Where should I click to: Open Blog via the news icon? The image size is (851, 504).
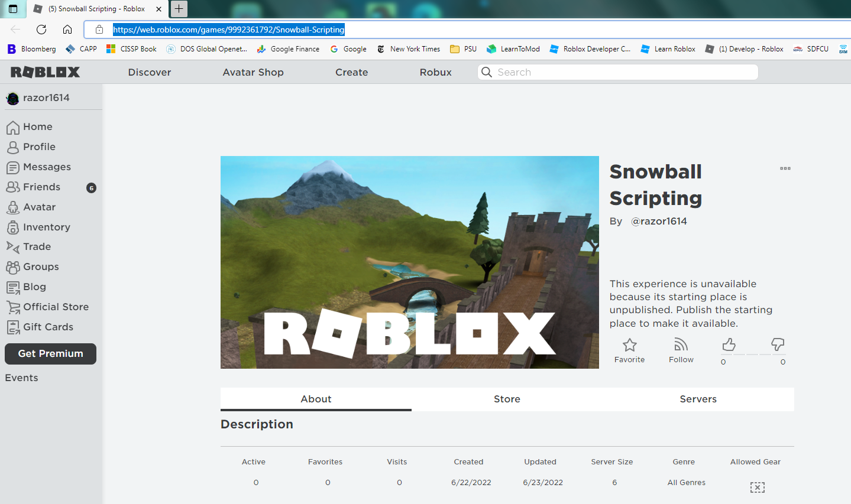(12, 287)
